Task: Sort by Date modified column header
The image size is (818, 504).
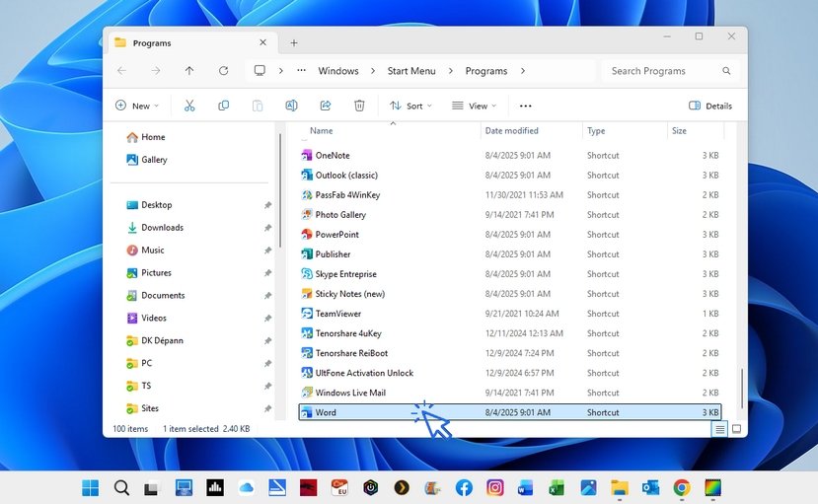Action: coord(511,130)
